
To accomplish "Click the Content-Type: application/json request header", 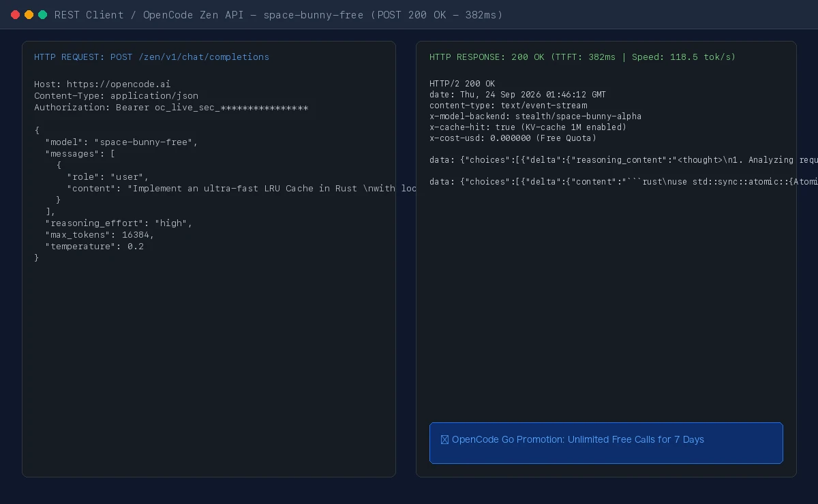I will point(116,96).
